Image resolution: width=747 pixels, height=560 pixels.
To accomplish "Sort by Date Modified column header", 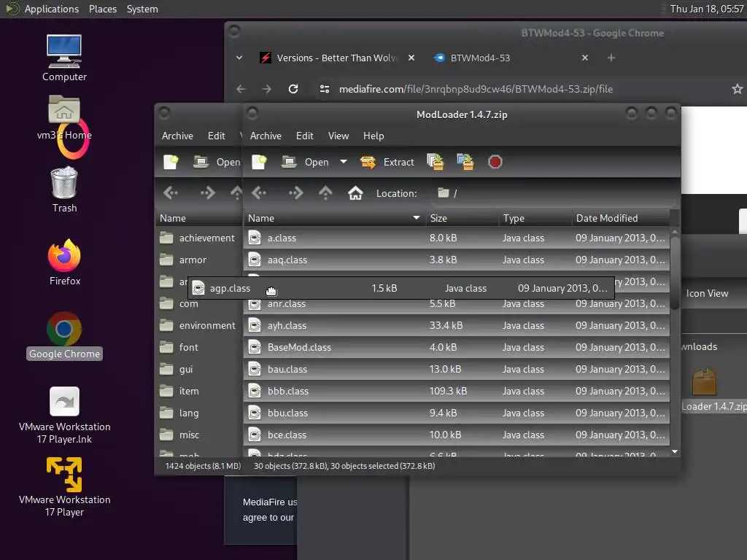I will tap(621, 218).
